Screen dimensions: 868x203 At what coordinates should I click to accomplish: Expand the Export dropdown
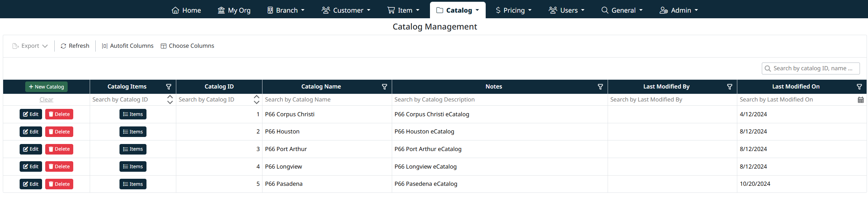click(30, 46)
